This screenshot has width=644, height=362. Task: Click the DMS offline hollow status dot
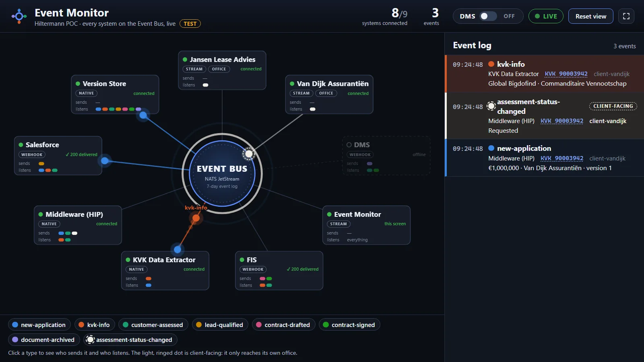pos(349,145)
